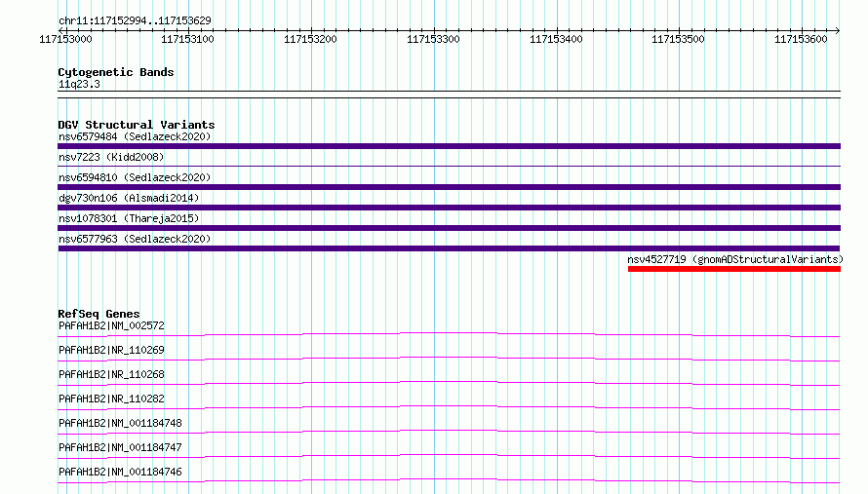Click ruler position label 117153500
Screen dimensions: 868x494
coord(678,39)
